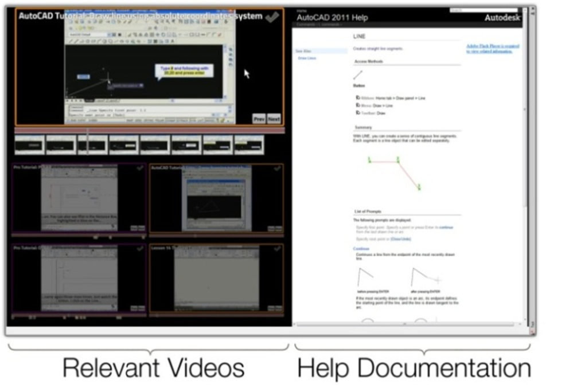Viewport: 573px width, 392px height.
Task: Click the LINE heading text
Action: point(359,36)
